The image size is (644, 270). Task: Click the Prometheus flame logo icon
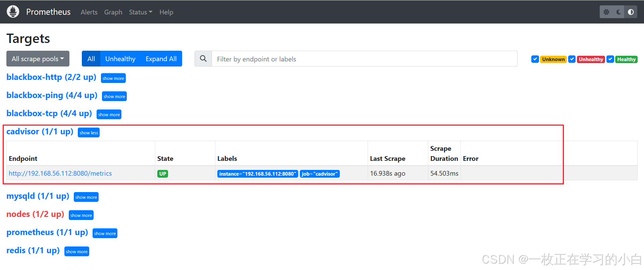coord(13,12)
